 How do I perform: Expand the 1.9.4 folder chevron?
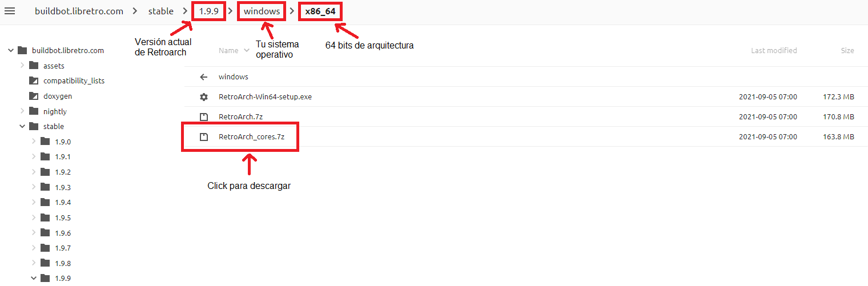tap(34, 202)
